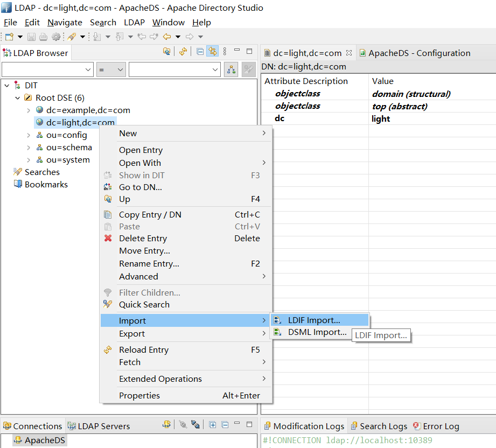The width and height of the screenshot is (496, 448).
Task: Select Delete Entry in context menu
Action: [143, 238]
